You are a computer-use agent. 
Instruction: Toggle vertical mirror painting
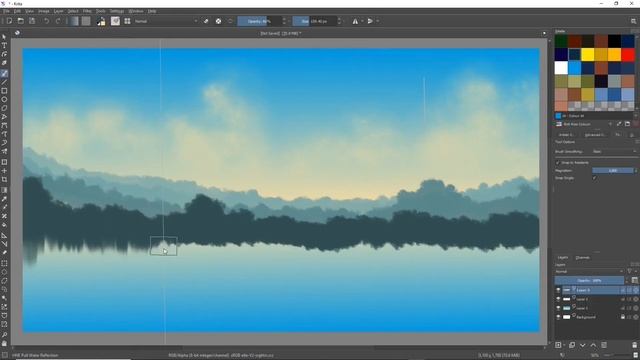pyautogui.click(x=370, y=21)
